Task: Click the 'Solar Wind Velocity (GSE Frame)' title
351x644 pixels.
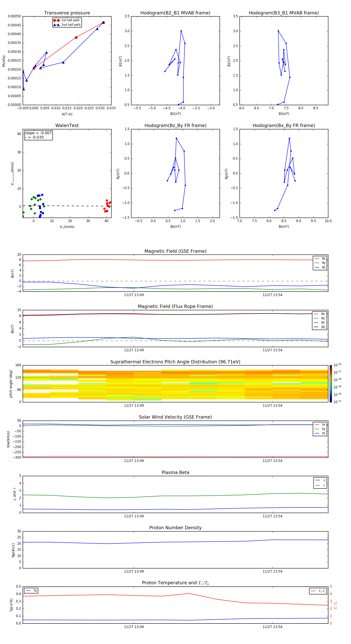Action: click(175, 417)
